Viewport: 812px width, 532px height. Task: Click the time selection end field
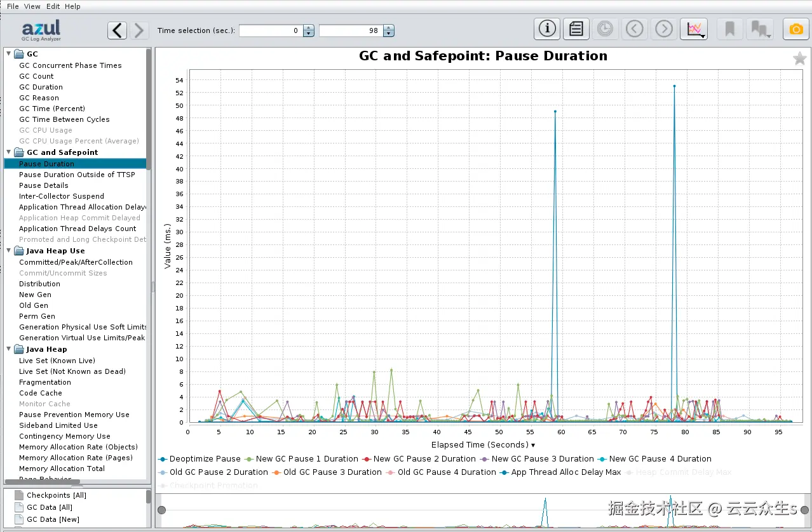point(351,30)
